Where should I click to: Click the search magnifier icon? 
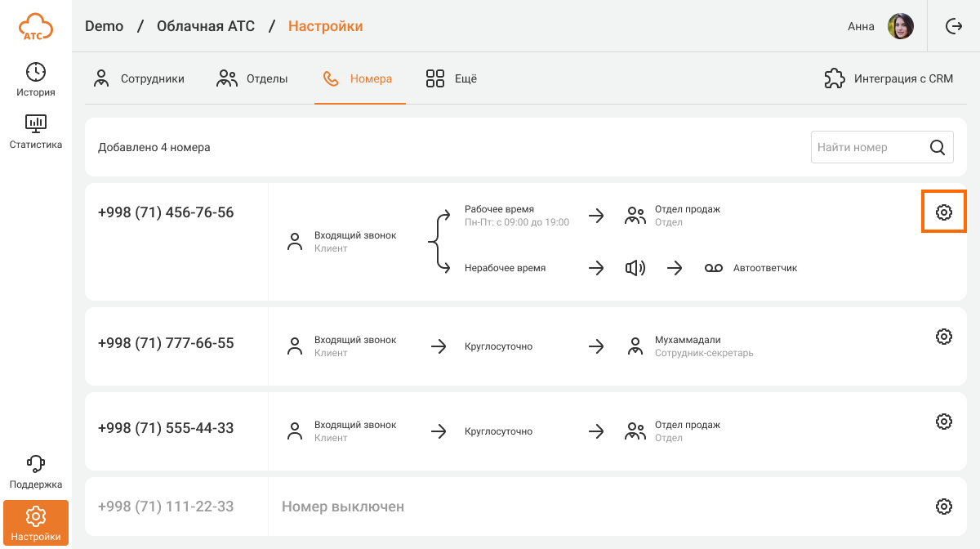938,148
